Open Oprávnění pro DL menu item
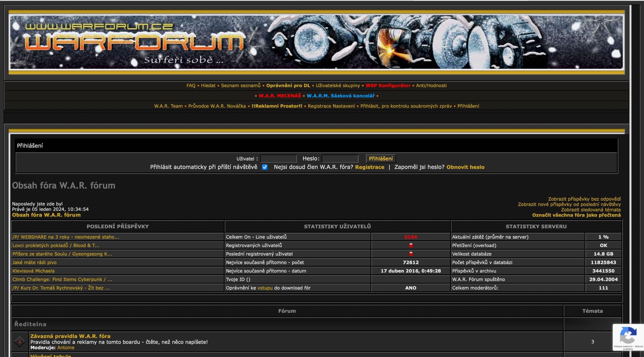The width and height of the screenshot is (644, 357). (x=288, y=85)
